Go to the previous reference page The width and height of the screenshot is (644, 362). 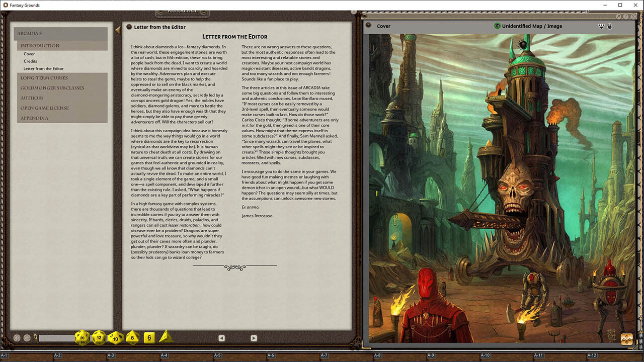tap(221, 338)
